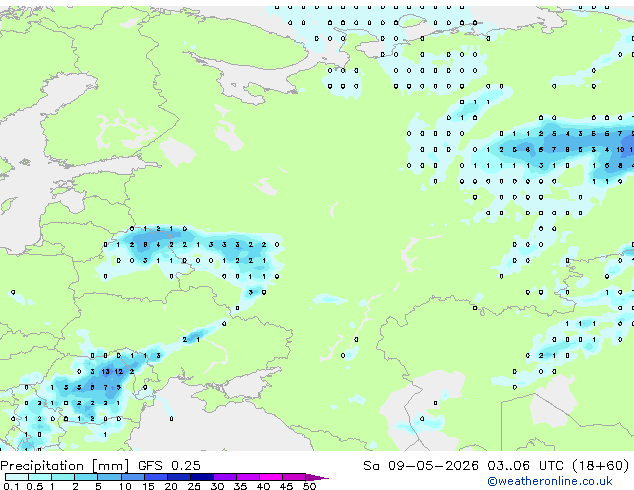Click the GFS 0.25 model label

click(x=169, y=466)
